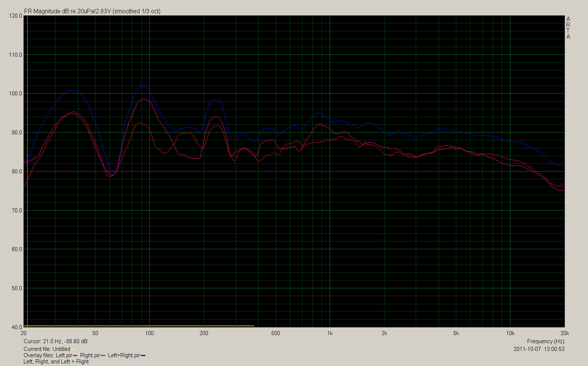This screenshot has width=588, height=366.
Task: Click the 110.0 dB y-axis label
Action: pos(15,55)
